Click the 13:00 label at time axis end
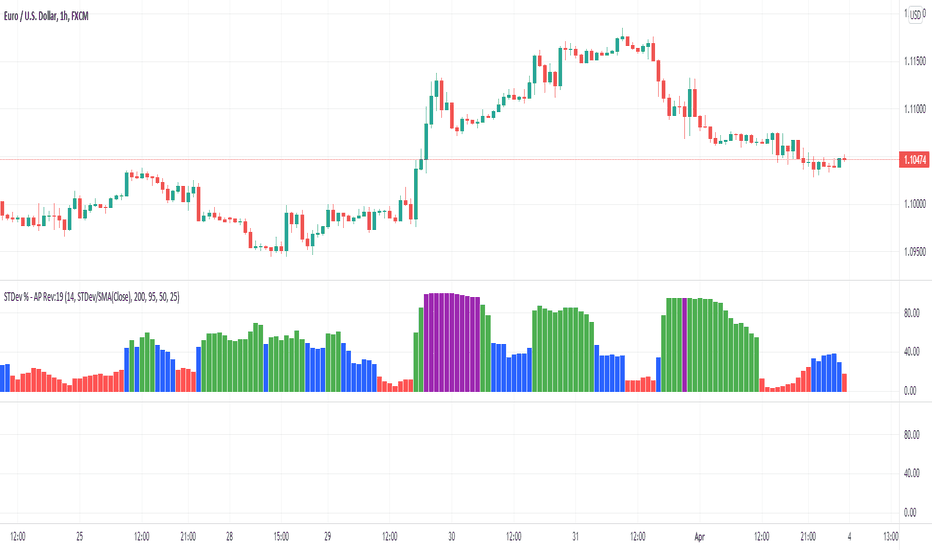 pyautogui.click(x=890, y=536)
